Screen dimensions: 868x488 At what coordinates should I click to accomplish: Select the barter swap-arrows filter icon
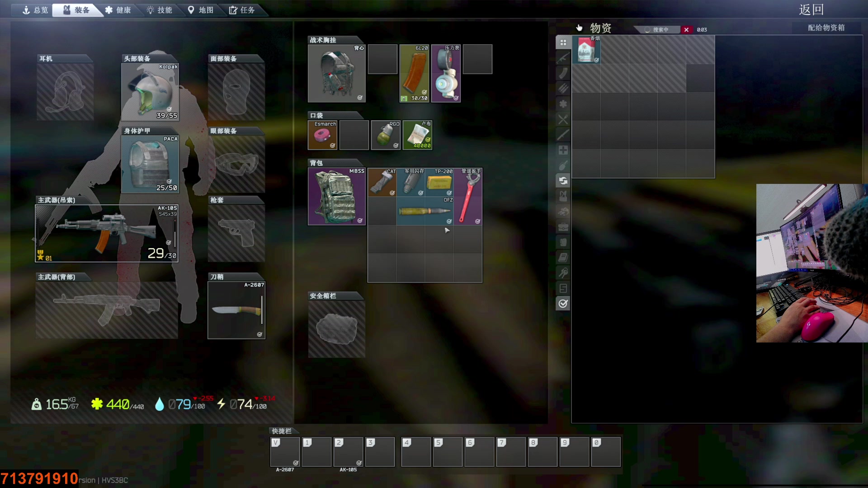(563, 181)
